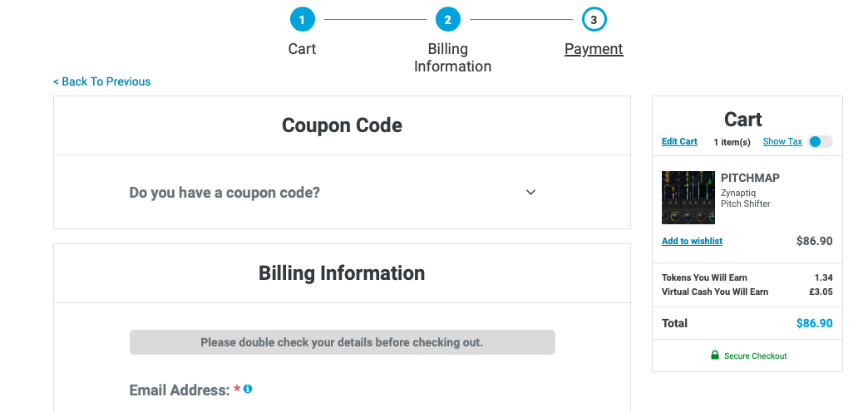Add PITCHMAP to wishlist
Image resolution: width=868 pixels, height=412 pixels.
(x=692, y=241)
